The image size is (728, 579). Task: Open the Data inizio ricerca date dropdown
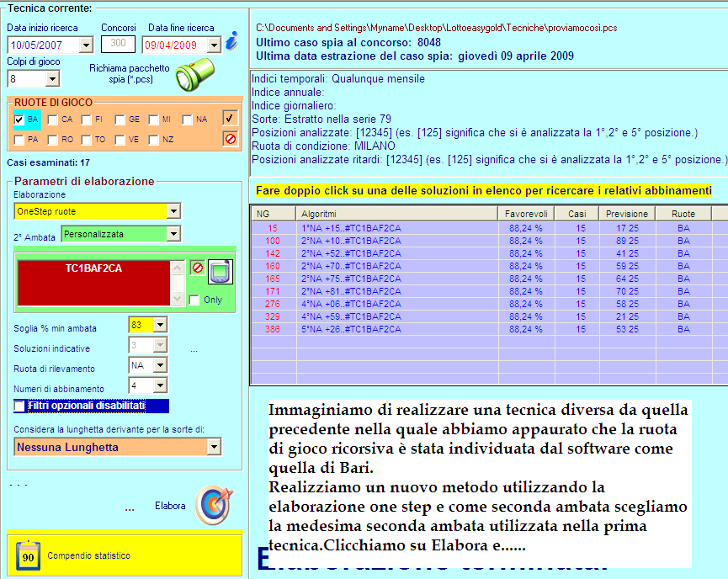tap(86, 45)
